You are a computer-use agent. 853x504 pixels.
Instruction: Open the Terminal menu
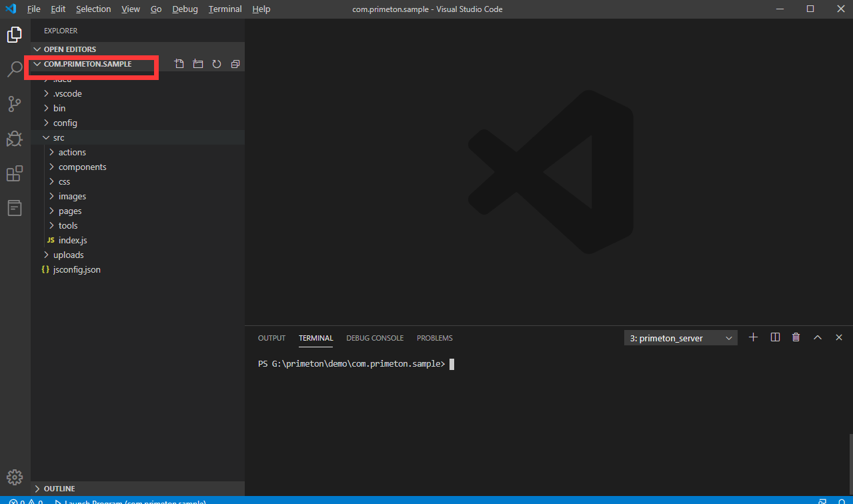coord(225,9)
